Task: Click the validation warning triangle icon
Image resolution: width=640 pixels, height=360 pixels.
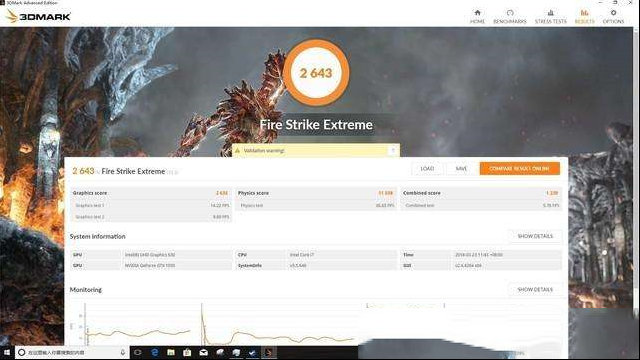Action: pyautogui.click(x=237, y=151)
